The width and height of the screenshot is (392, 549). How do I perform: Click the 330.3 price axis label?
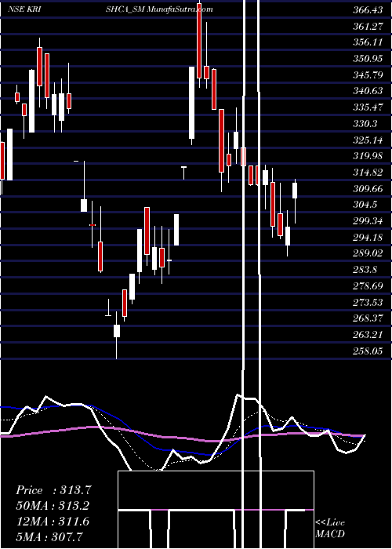365,124
